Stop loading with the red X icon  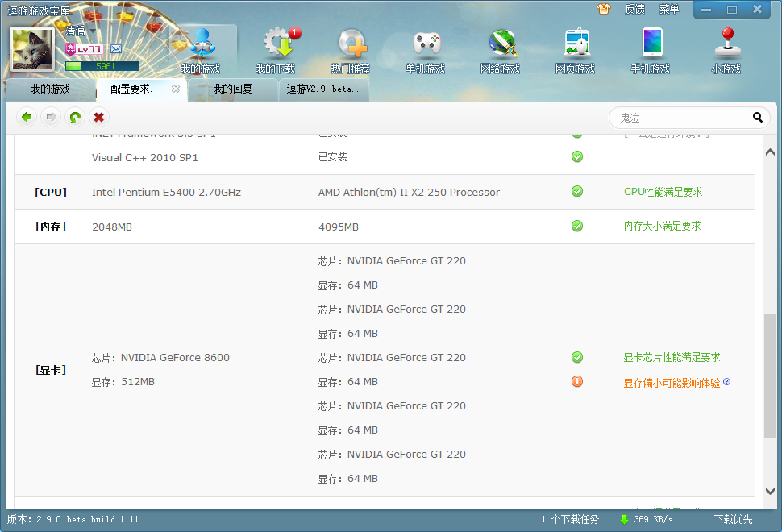tap(98, 117)
